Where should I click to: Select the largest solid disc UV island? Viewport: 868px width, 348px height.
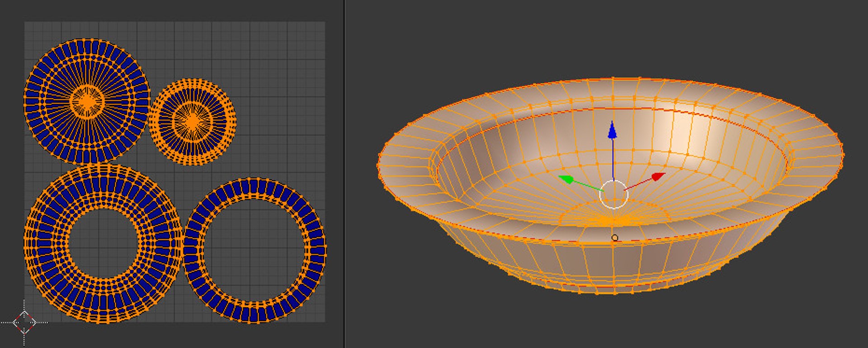[x=87, y=101]
